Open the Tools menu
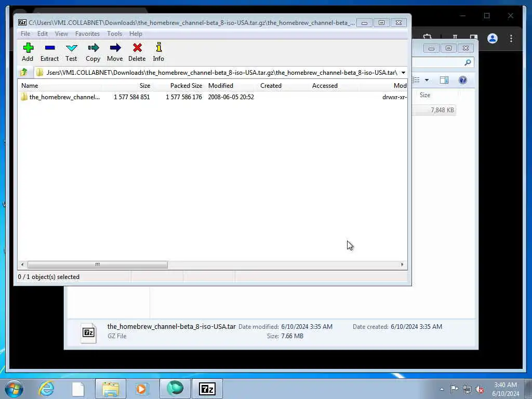This screenshot has width=532, height=399. (x=115, y=34)
